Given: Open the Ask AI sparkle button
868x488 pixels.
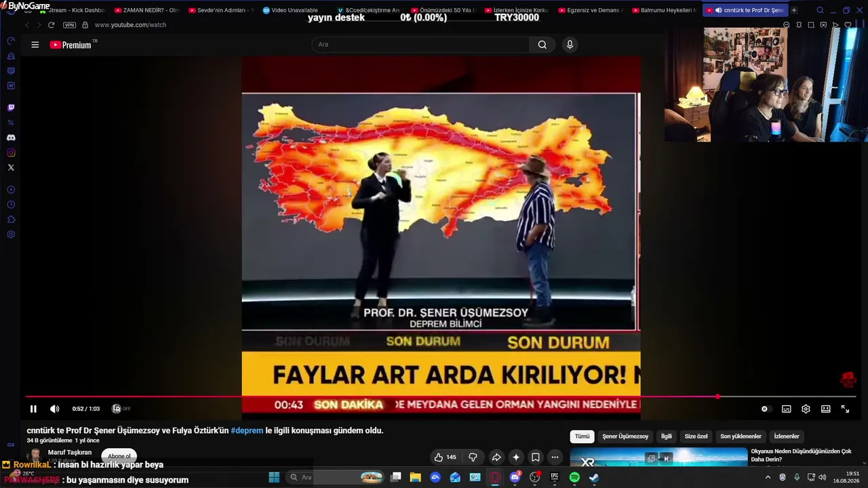Looking at the screenshot, I should tap(516, 457).
